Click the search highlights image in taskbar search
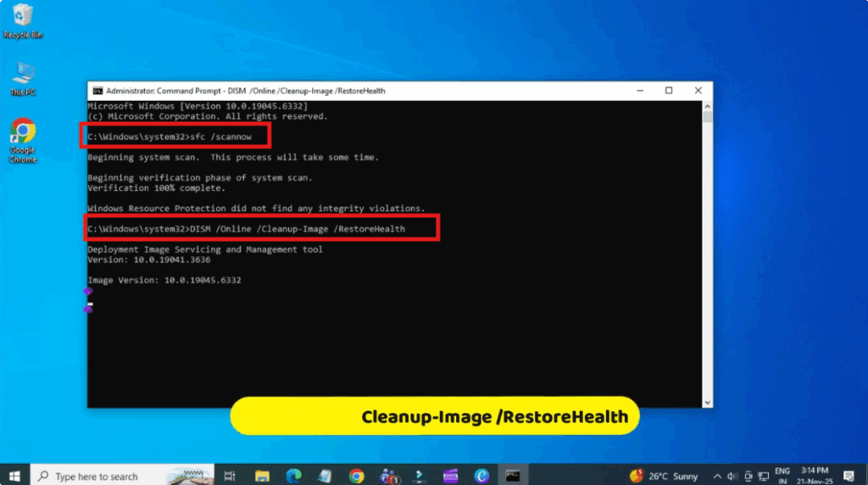868x485 pixels. (x=190, y=476)
